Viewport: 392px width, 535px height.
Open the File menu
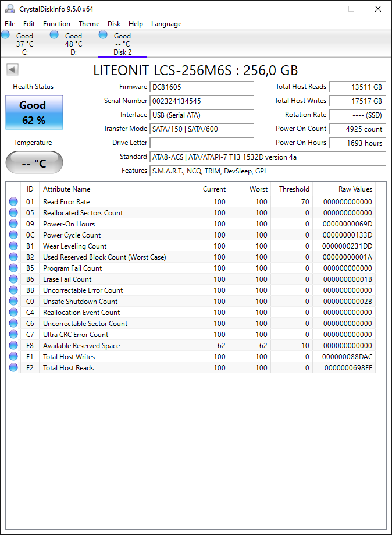point(10,23)
